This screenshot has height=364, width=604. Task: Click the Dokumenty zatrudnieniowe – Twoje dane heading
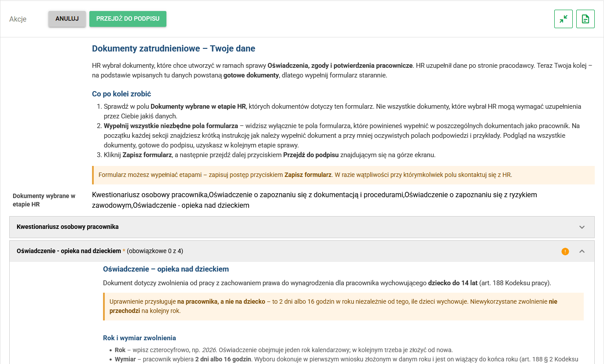173,48
